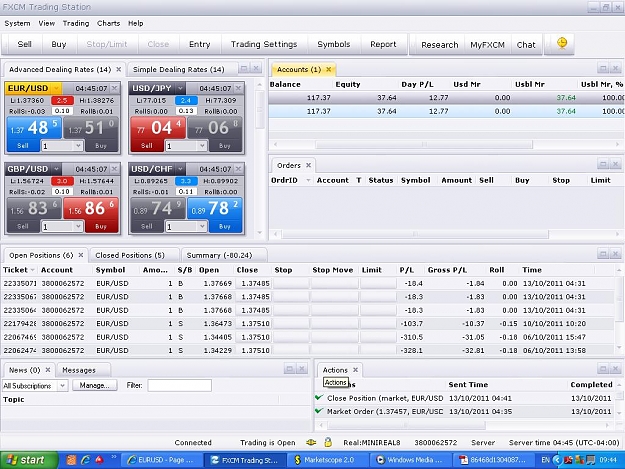Sort orders by OrdrID column header
Viewport: 625px width, 469px height.
(x=290, y=181)
